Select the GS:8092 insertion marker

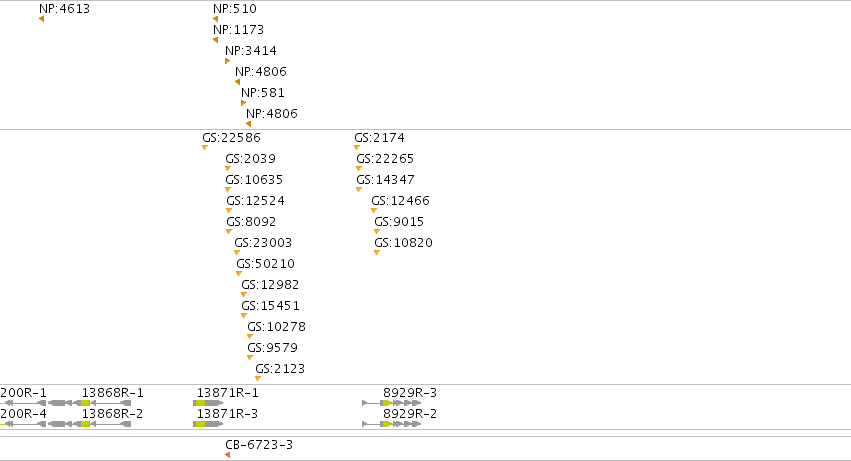point(229,232)
